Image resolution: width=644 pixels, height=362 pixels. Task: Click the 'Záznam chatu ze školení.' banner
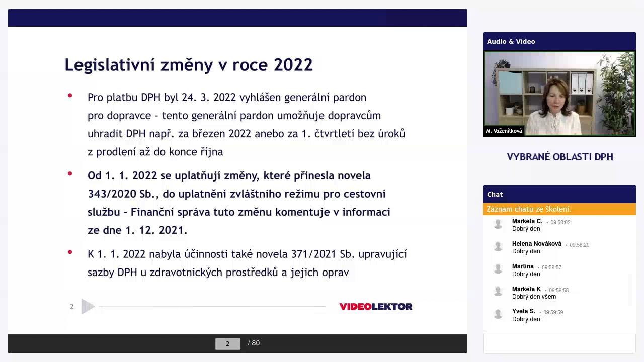[x=559, y=209]
